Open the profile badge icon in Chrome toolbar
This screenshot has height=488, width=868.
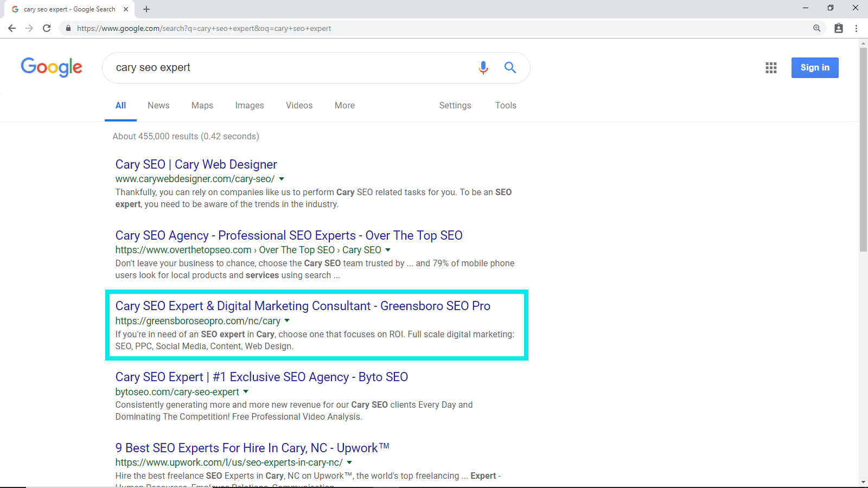pyautogui.click(x=839, y=28)
